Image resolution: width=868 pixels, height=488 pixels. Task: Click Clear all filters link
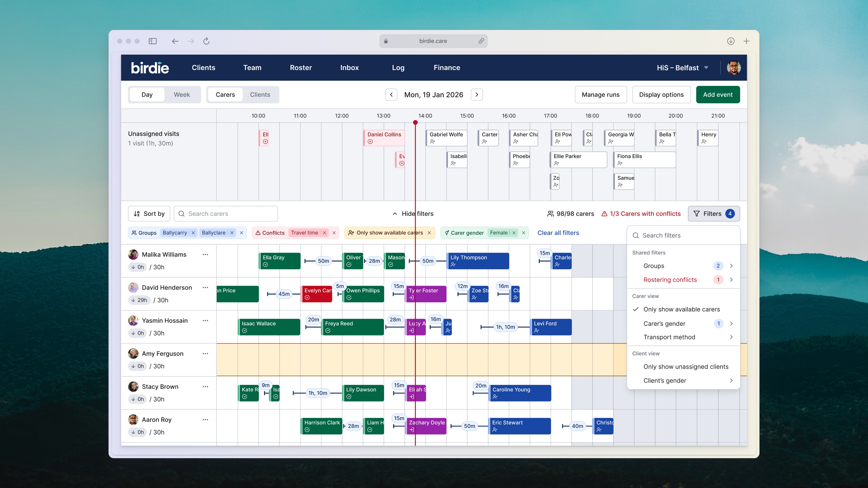pyautogui.click(x=558, y=233)
